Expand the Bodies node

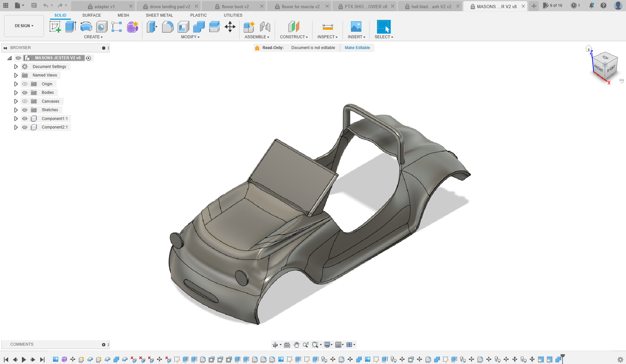[x=16, y=93]
